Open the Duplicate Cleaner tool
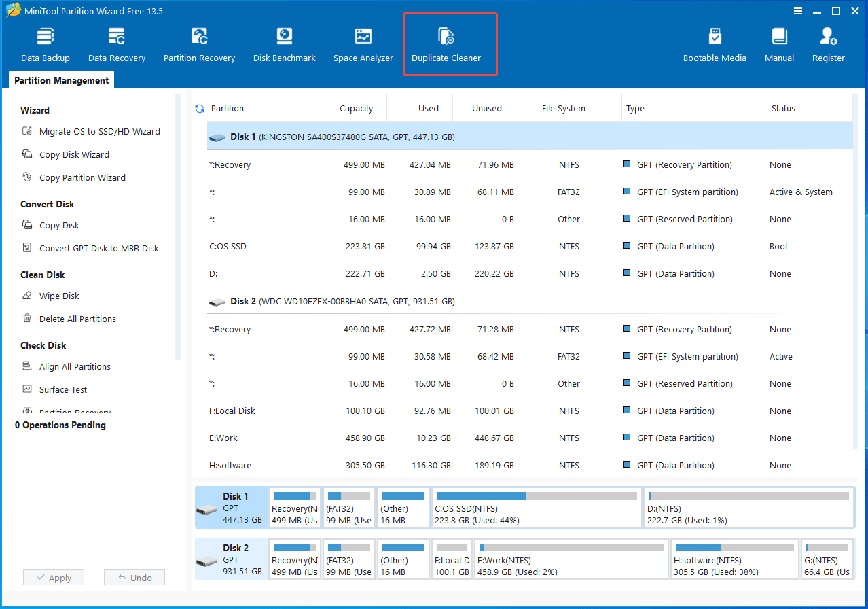The image size is (868, 609). [x=448, y=42]
